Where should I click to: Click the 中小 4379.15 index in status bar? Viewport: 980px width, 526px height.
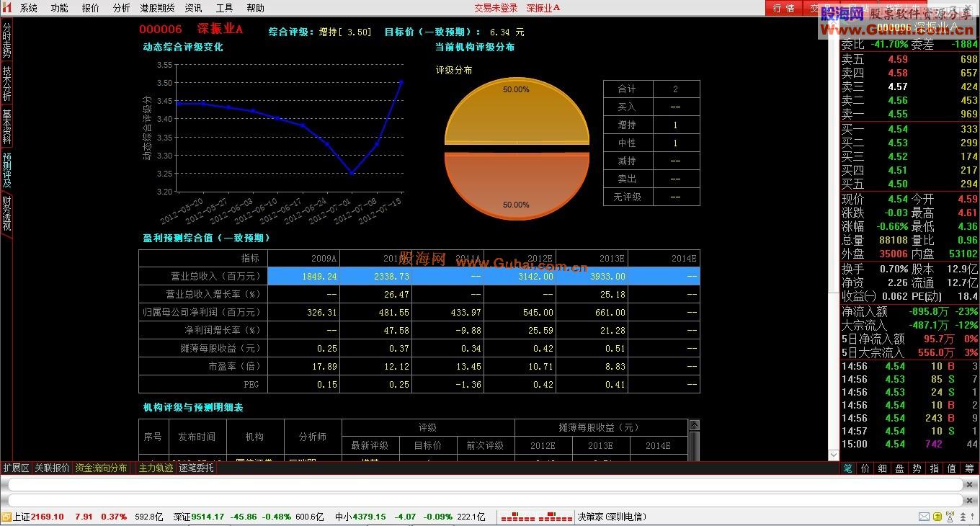point(360,517)
